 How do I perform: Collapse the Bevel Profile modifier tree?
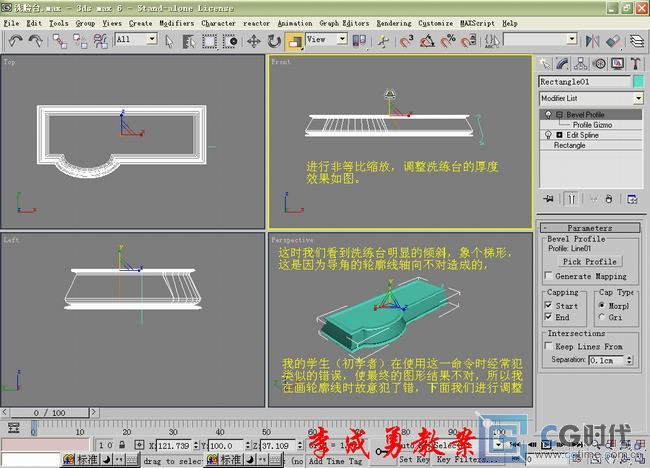559,114
